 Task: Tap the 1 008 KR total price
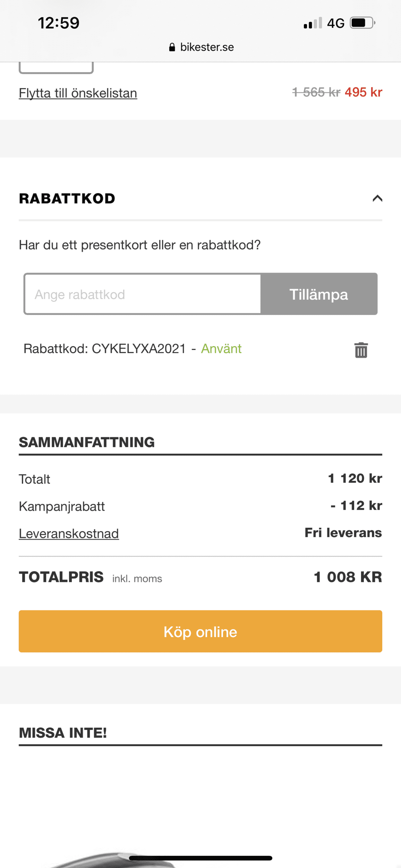348,577
